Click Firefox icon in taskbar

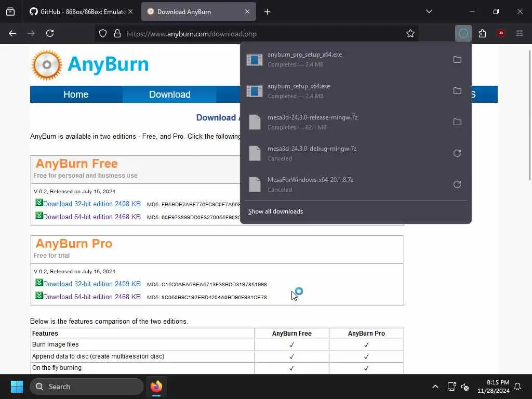(x=156, y=387)
